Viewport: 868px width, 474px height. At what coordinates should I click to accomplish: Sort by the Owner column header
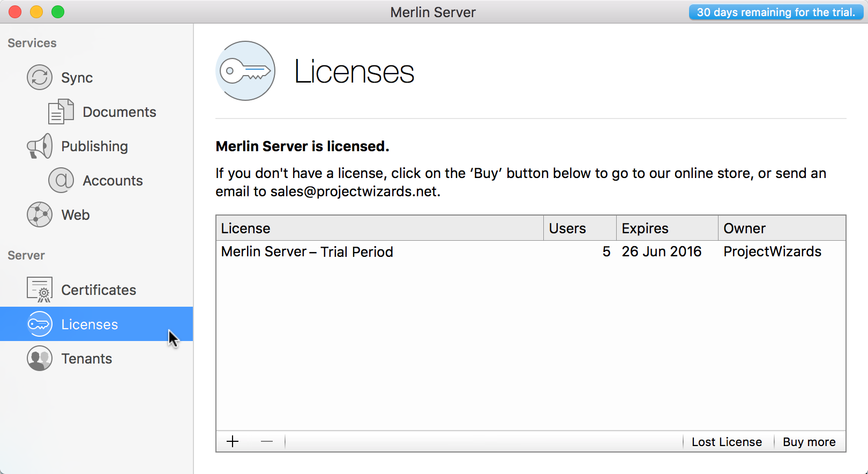click(x=782, y=228)
